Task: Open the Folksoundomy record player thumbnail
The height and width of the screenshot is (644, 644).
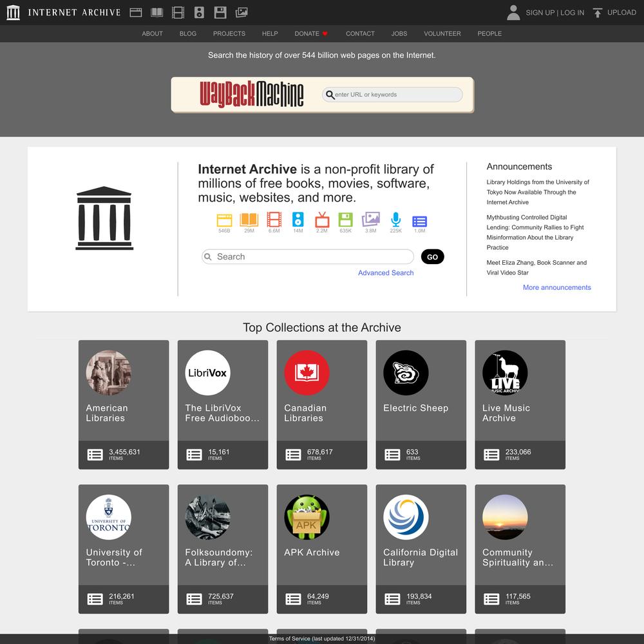Action: point(208,517)
